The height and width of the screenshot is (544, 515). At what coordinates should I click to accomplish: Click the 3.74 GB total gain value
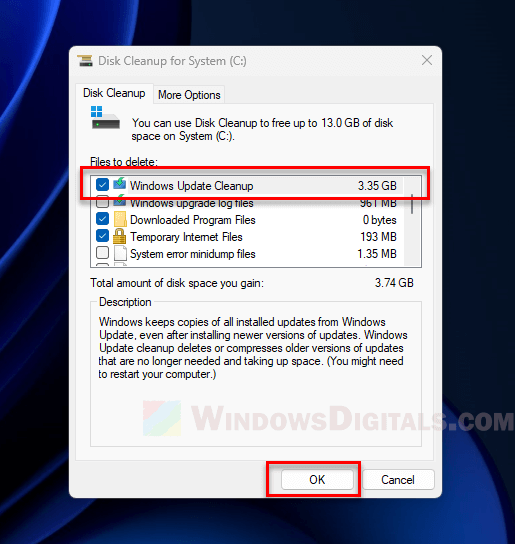(394, 283)
